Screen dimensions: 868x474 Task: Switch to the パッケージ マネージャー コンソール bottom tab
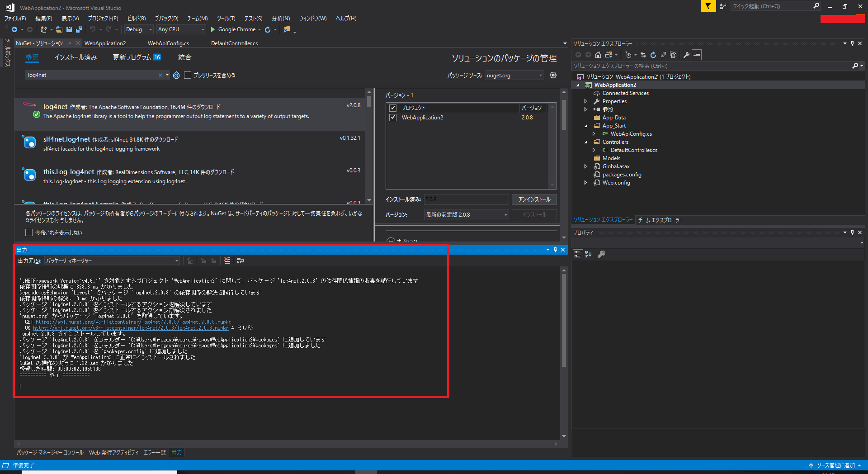(x=50, y=452)
